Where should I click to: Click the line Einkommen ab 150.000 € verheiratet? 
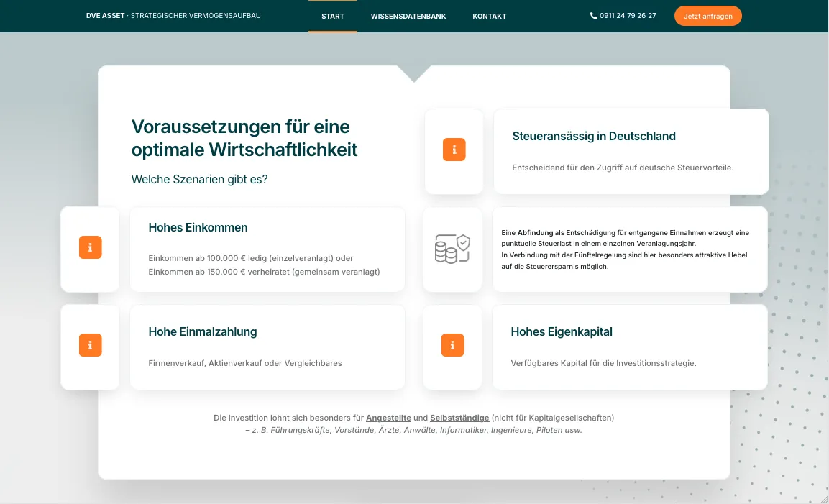(264, 272)
